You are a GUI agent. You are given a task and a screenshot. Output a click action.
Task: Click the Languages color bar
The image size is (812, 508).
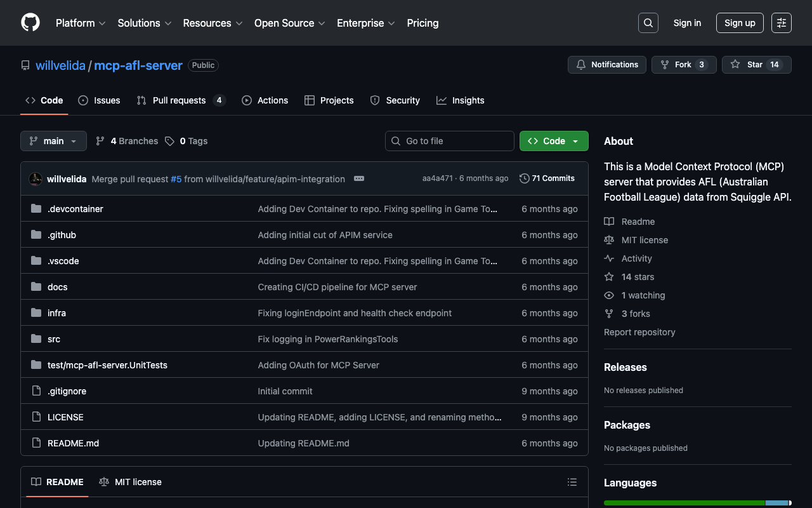pos(697,503)
